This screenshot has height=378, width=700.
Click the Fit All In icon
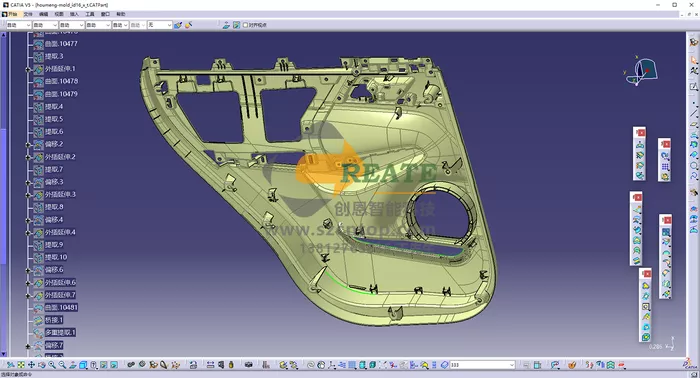pyautogui.click(x=21, y=365)
